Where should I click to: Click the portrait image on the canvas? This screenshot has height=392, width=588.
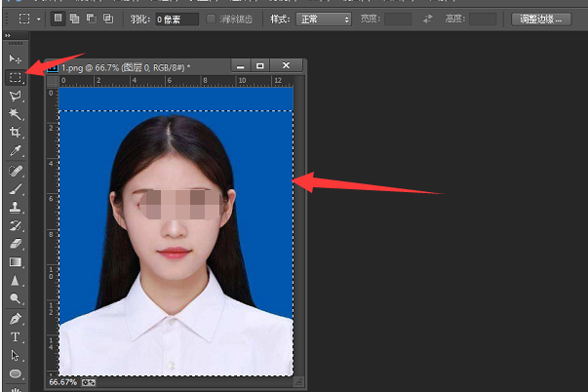pyautogui.click(x=176, y=231)
